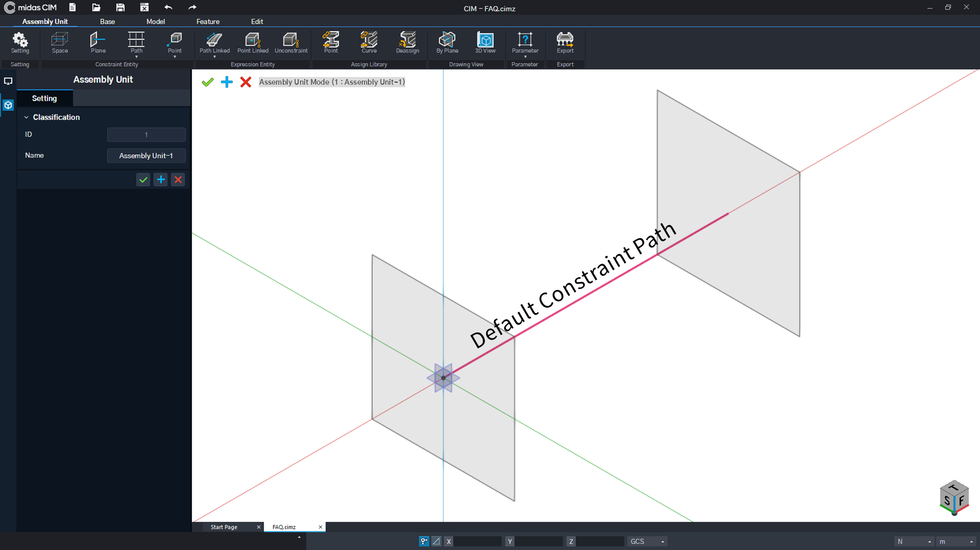
Task: Open the Edit ribbon tab
Action: 257,22
